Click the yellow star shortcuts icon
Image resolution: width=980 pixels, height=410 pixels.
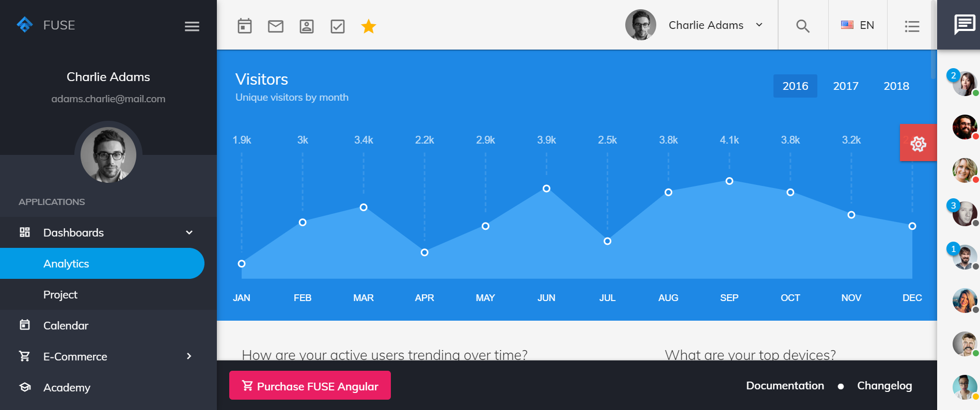coord(369,26)
